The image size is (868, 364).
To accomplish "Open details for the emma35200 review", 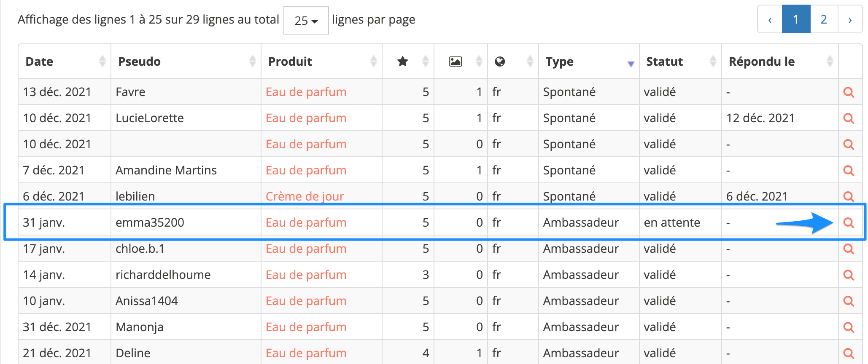I will click(849, 223).
